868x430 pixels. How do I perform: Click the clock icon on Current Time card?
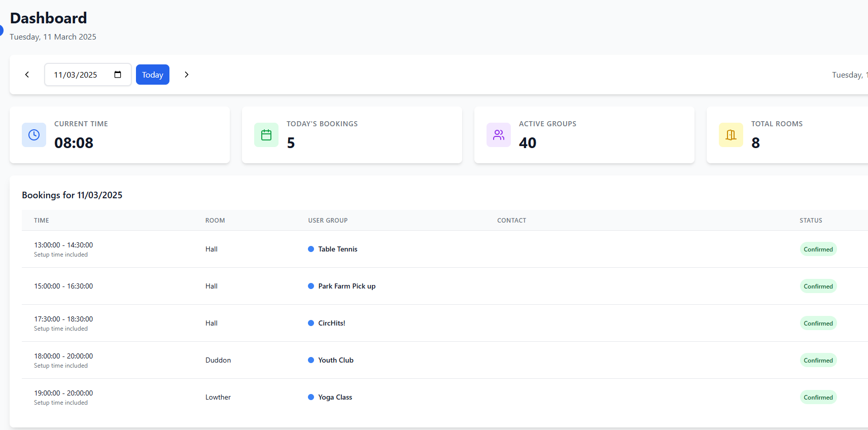(x=34, y=135)
